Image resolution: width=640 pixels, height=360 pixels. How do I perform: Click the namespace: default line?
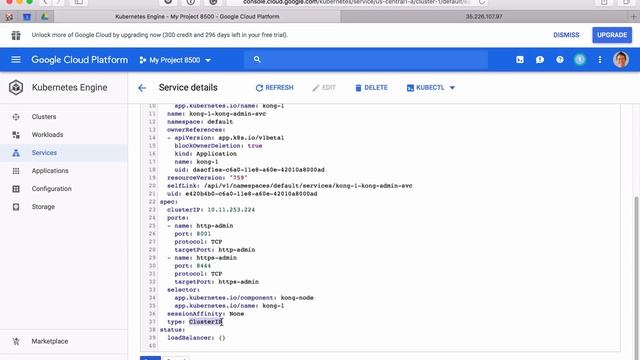200,122
